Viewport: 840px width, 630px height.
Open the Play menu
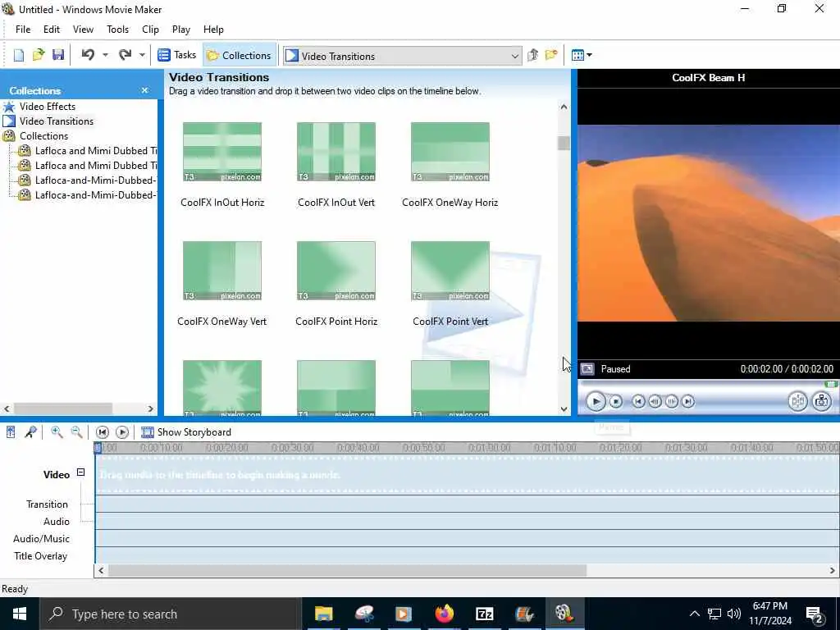click(181, 30)
